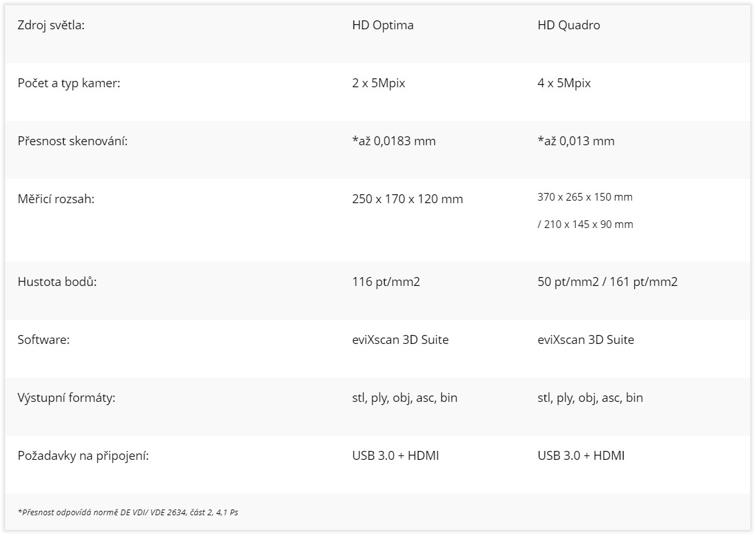Select the '116 pt/mm2' value

(x=386, y=282)
